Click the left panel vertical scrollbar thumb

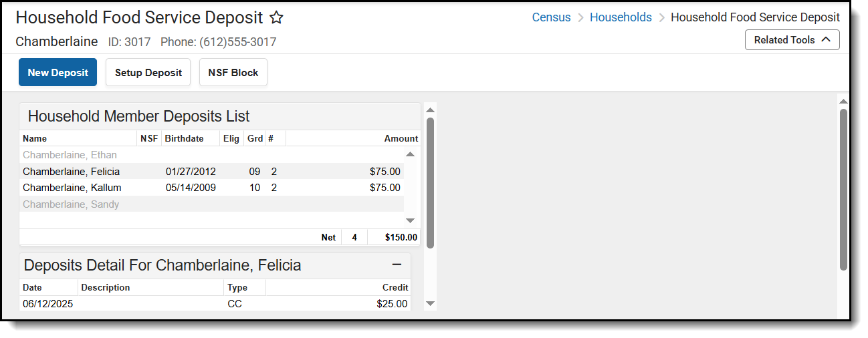pos(430,182)
